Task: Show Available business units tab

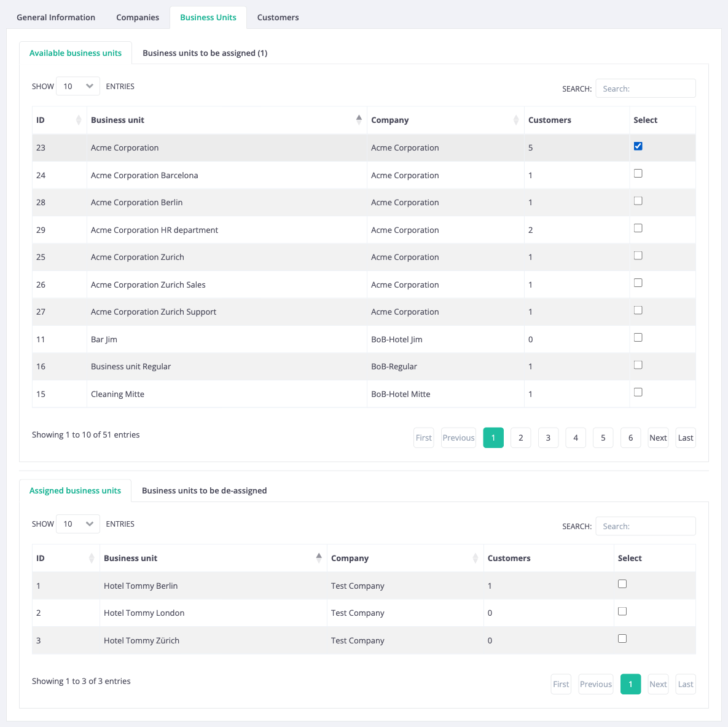Action: 75,53
